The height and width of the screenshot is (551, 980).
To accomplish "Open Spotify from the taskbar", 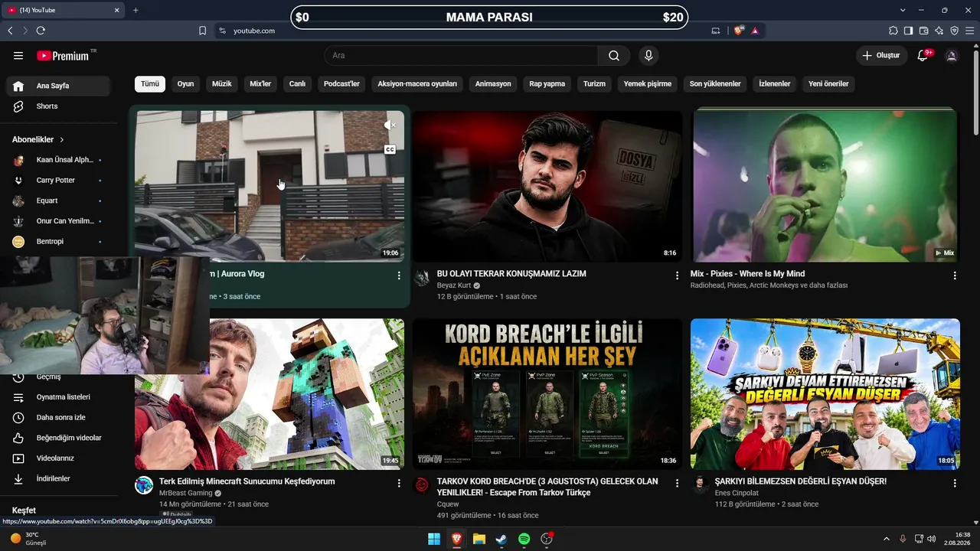I will click(x=524, y=539).
